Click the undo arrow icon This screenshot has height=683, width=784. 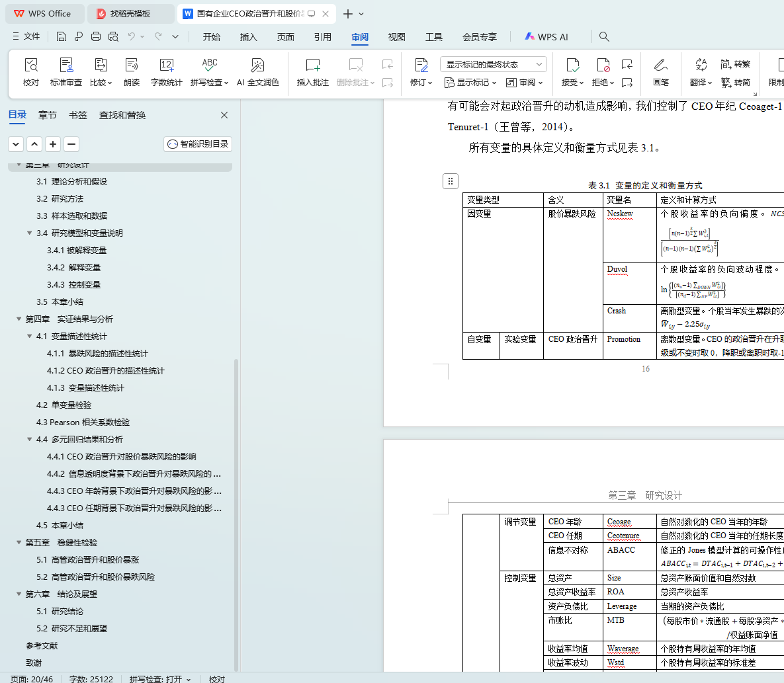pyautogui.click(x=132, y=36)
